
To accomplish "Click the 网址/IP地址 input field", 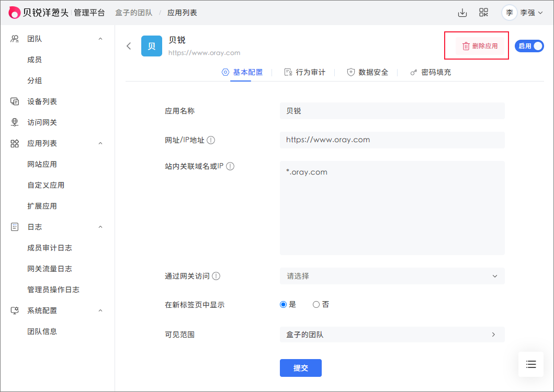I will point(392,140).
